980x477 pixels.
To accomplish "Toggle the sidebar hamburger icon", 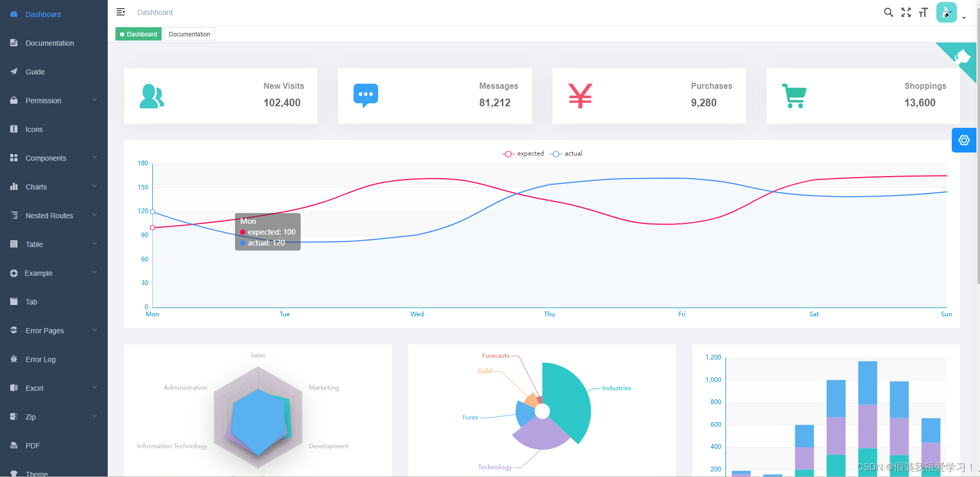I will point(121,12).
